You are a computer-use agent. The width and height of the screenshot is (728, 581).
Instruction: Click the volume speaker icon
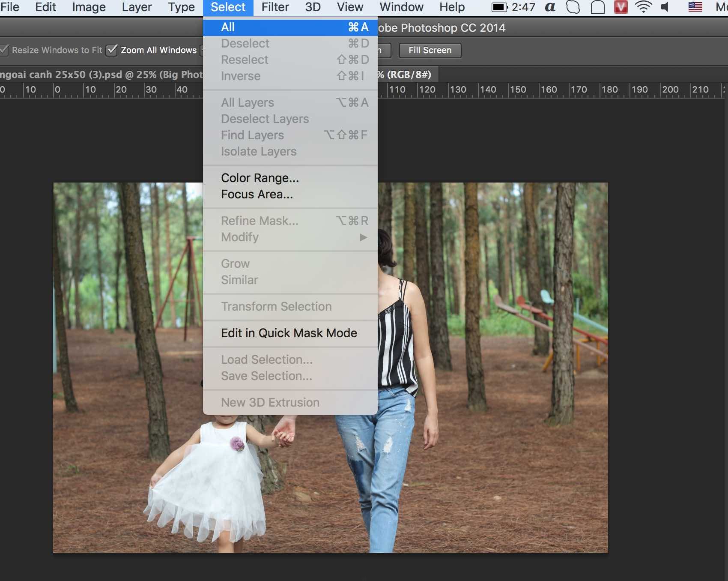[x=665, y=7]
